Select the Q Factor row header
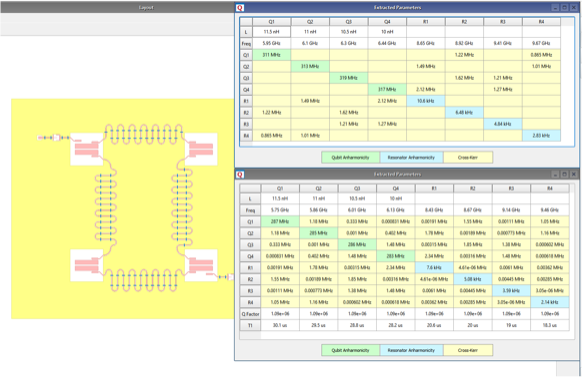 (250, 314)
